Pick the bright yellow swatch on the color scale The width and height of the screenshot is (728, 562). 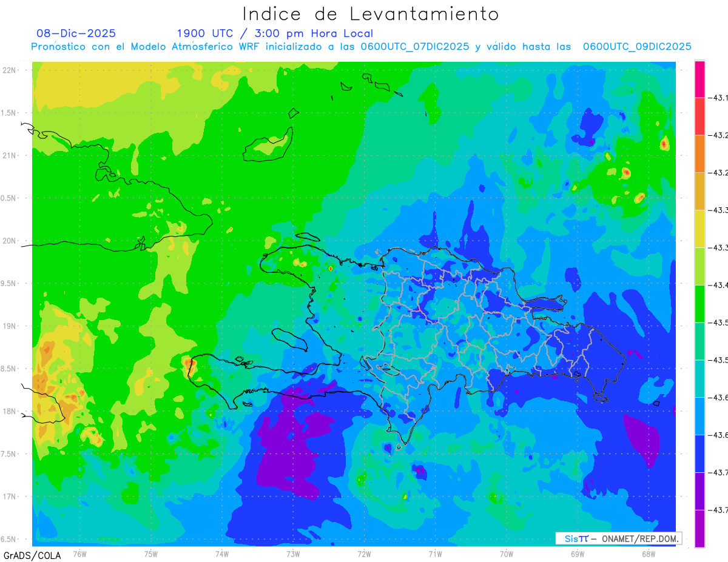click(x=699, y=229)
